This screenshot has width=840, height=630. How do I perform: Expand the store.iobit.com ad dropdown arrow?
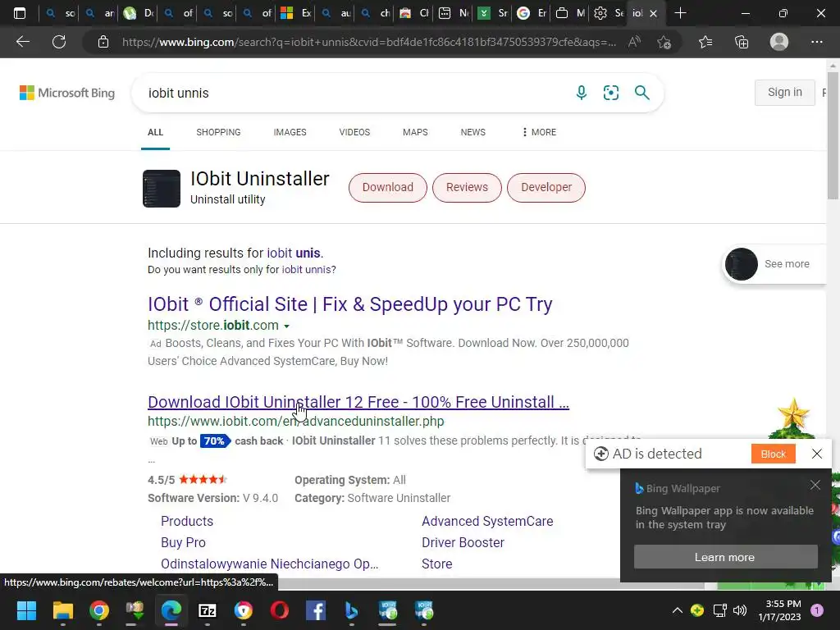[x=286, y=326]
